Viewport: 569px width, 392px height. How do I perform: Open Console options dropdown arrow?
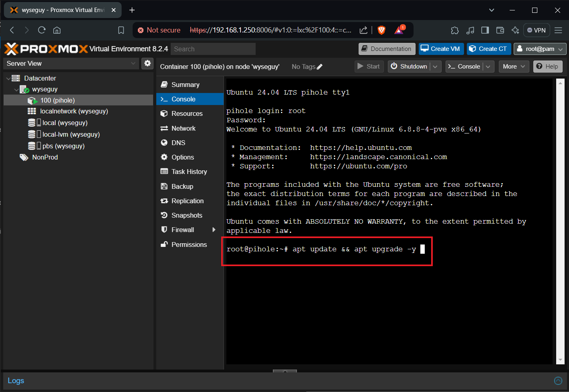coord(488,67)
